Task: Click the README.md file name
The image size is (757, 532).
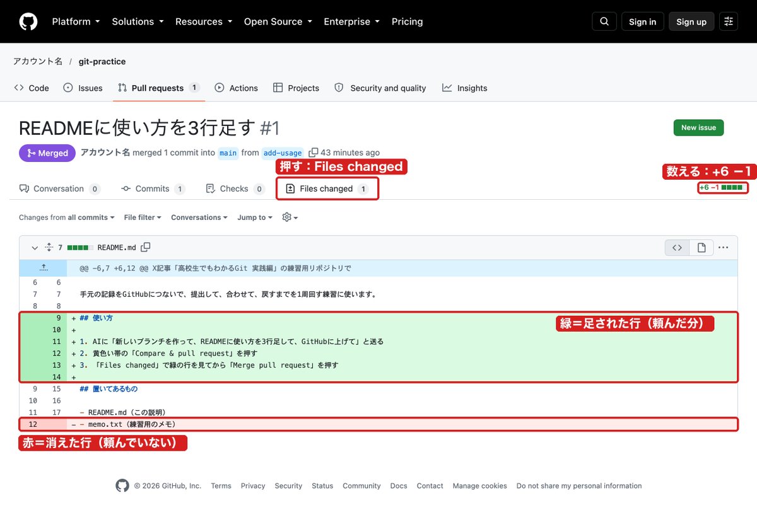Action: 117,248
